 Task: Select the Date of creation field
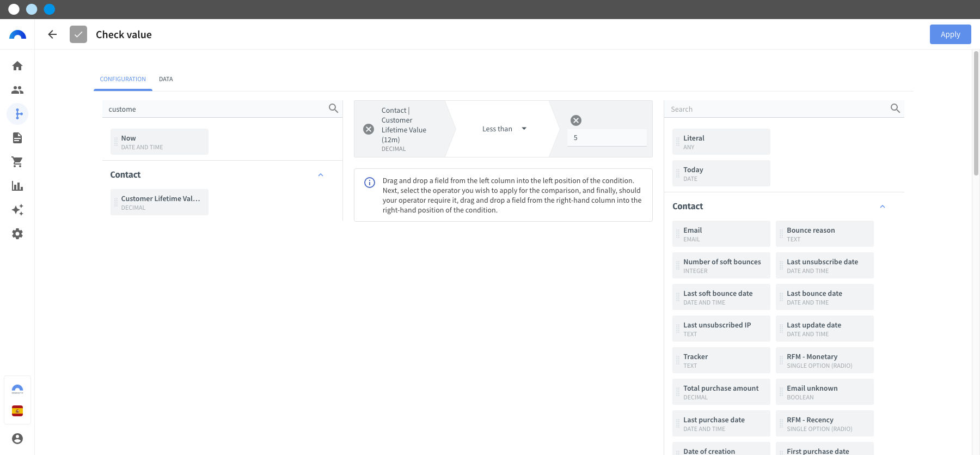click(x=721, y=449)
